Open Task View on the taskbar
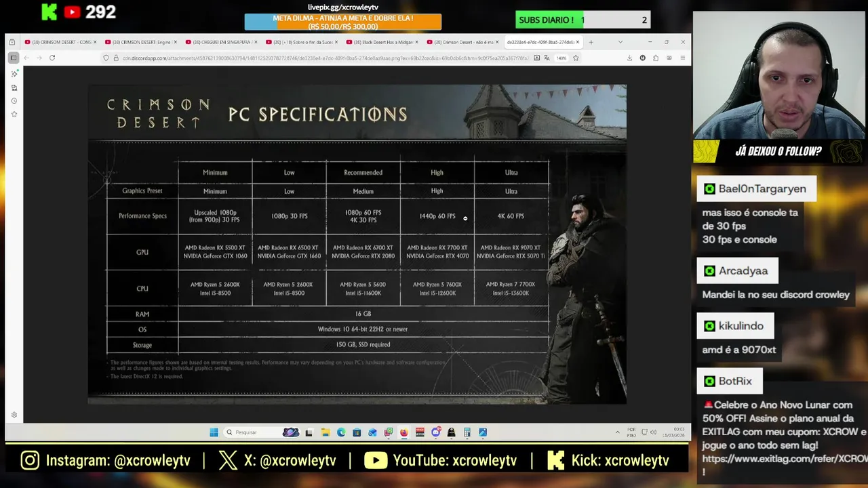This screenshot has height=488, width=868. (309, 432)
